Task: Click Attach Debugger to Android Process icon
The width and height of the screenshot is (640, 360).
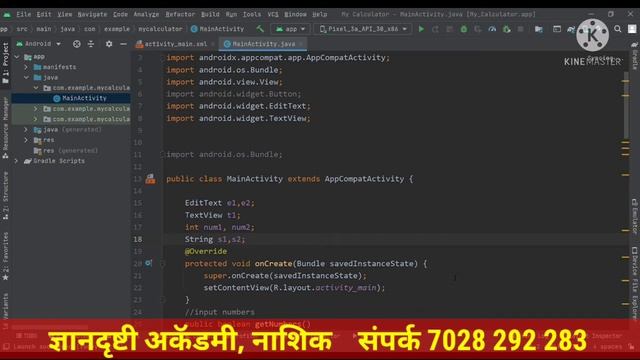Action: pyautogui.click(x=507, y=29)
